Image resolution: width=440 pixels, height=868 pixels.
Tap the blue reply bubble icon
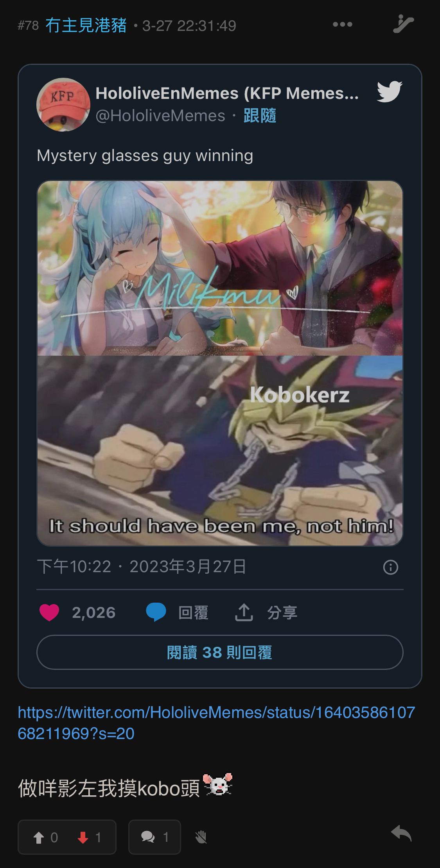[156, 612]
